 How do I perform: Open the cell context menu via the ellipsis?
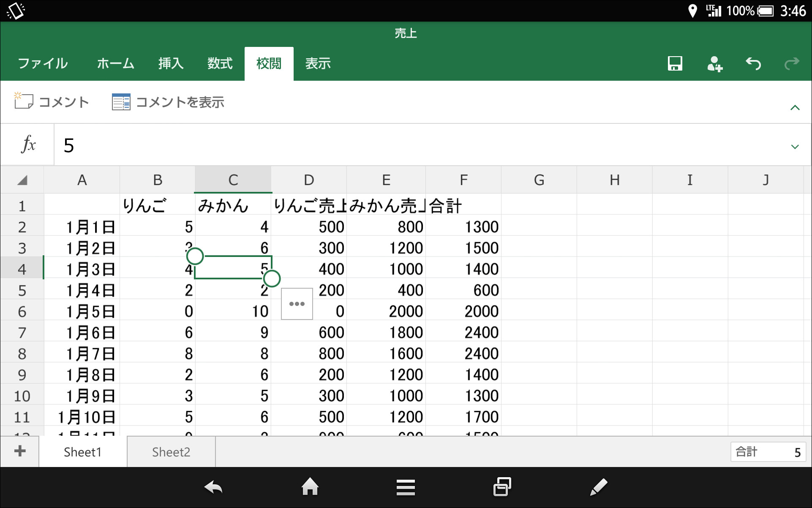tap(297, 303)
